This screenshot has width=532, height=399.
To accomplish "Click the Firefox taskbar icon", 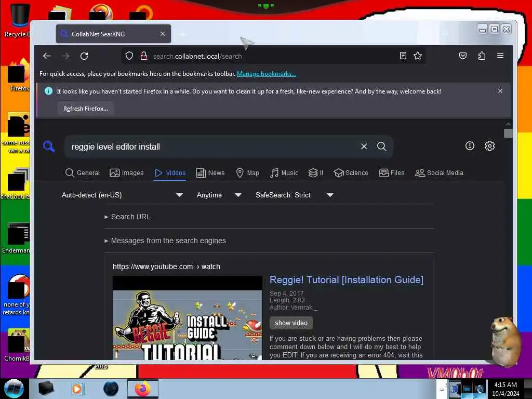I will click(142, 389).
